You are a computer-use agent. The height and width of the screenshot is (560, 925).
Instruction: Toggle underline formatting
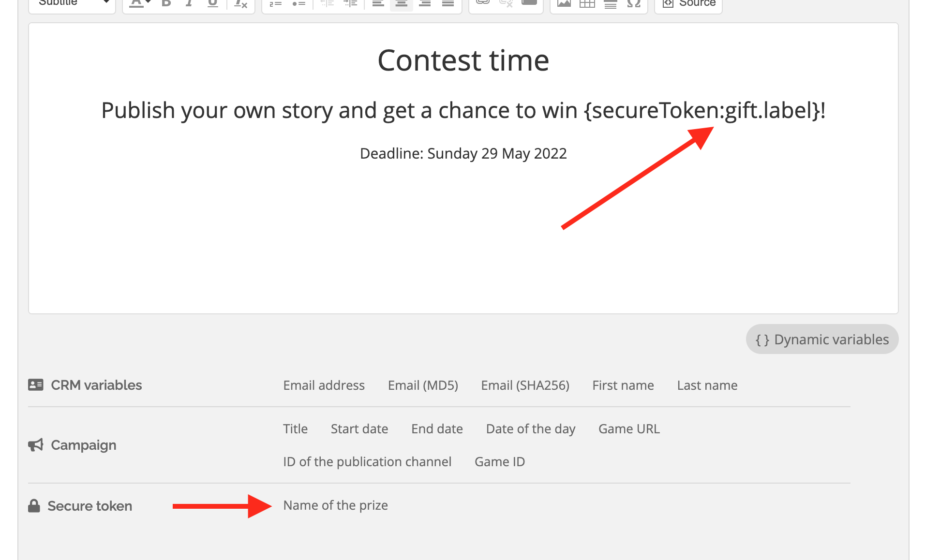pos(212,3)
